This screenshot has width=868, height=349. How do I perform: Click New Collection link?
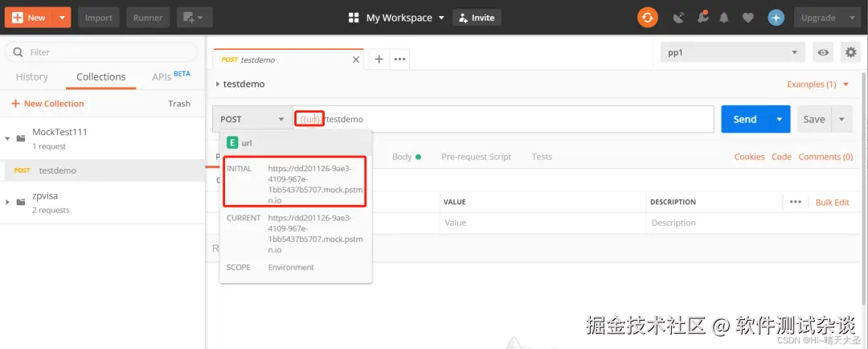(47, 104)
